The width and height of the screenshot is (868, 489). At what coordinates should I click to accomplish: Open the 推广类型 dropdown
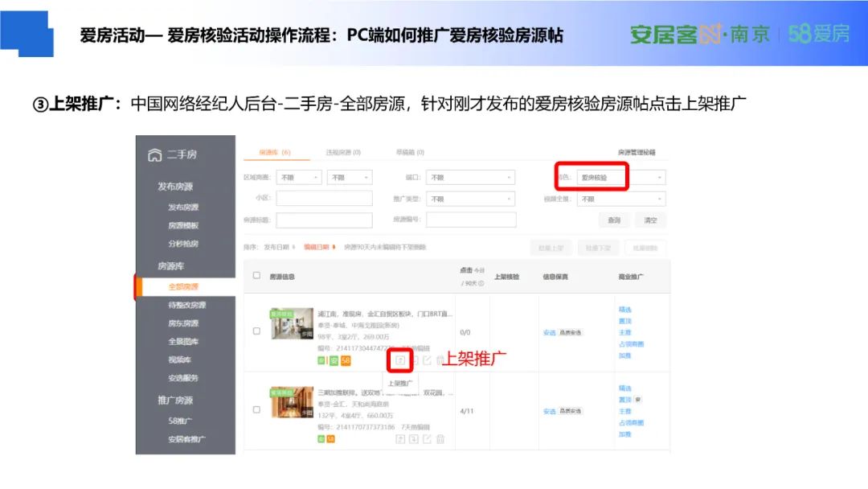coord(470,199)
